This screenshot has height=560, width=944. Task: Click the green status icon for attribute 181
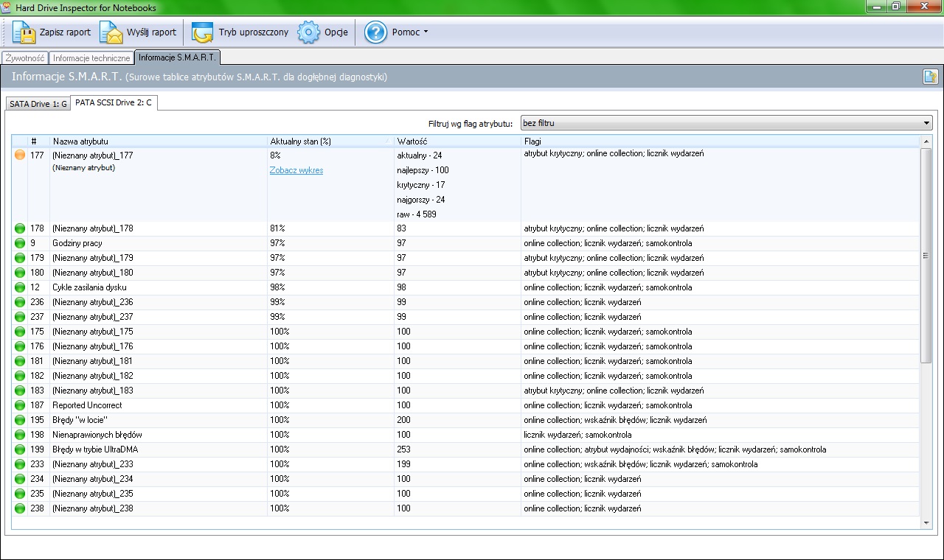[x=20, y=361]
